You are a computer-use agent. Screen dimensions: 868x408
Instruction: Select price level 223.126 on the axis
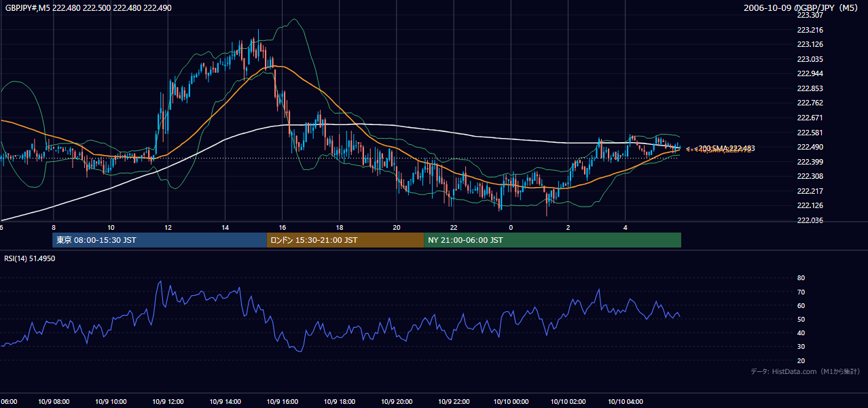810,45
